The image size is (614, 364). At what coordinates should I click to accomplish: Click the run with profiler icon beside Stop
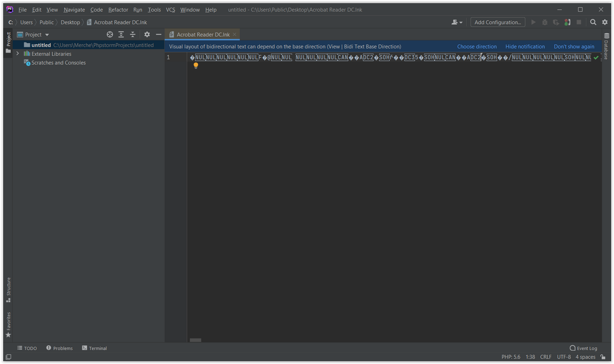click(x=568, y=22)
